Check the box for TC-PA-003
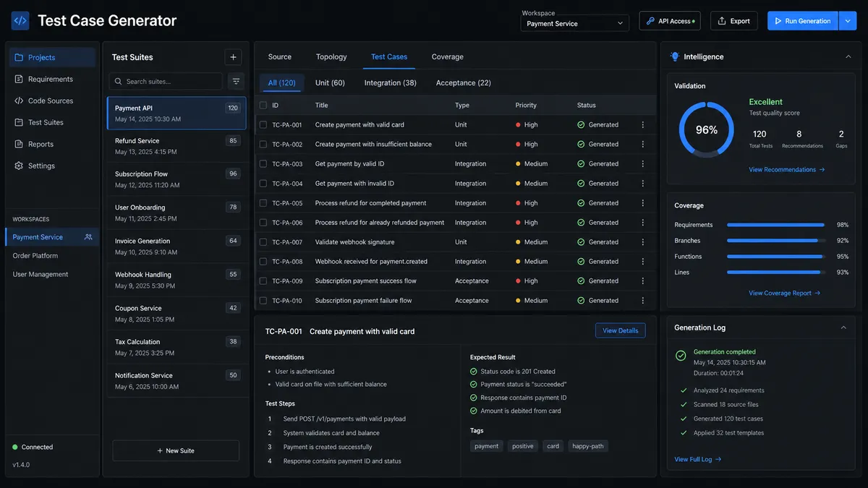Screen dimensions: 868x488 click(x=263, y=164)
